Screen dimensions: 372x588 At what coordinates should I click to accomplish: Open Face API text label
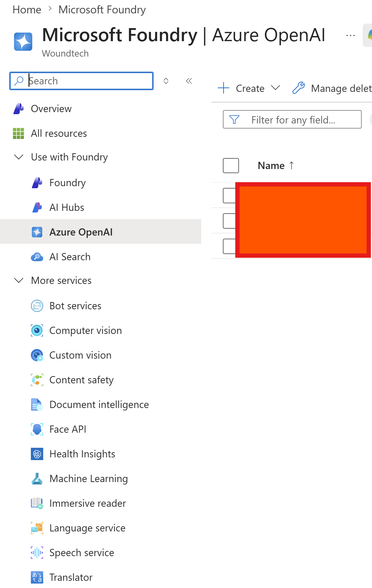[68, 429]
